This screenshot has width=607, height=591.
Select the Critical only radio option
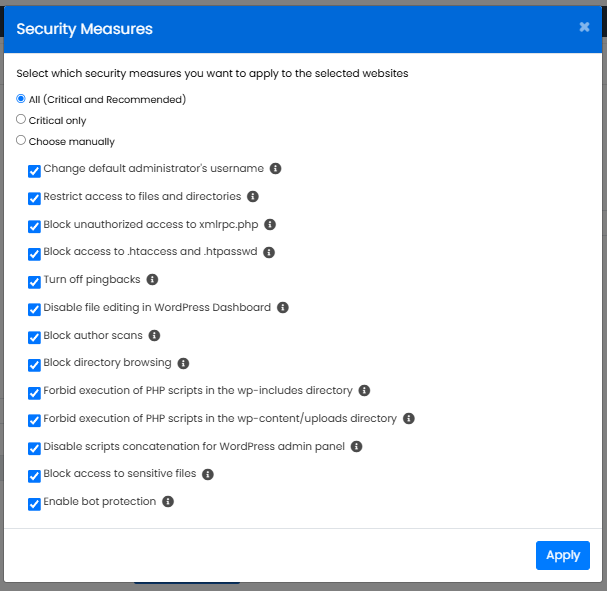point(21,120)
